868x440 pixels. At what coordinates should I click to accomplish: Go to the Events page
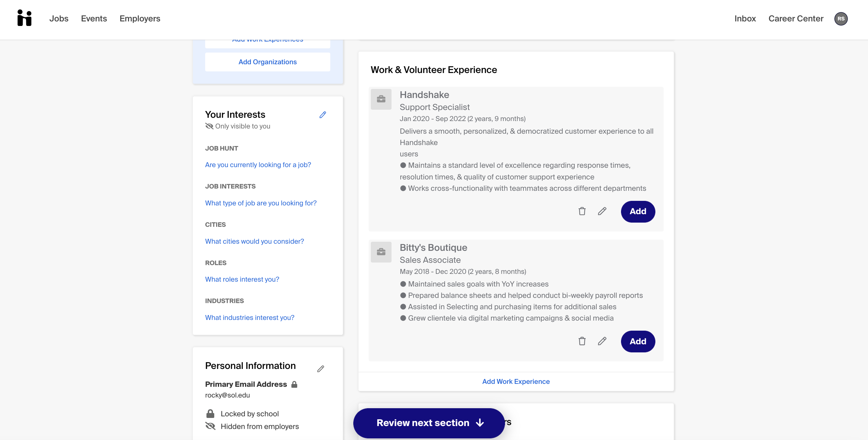[x=94, y=18]
